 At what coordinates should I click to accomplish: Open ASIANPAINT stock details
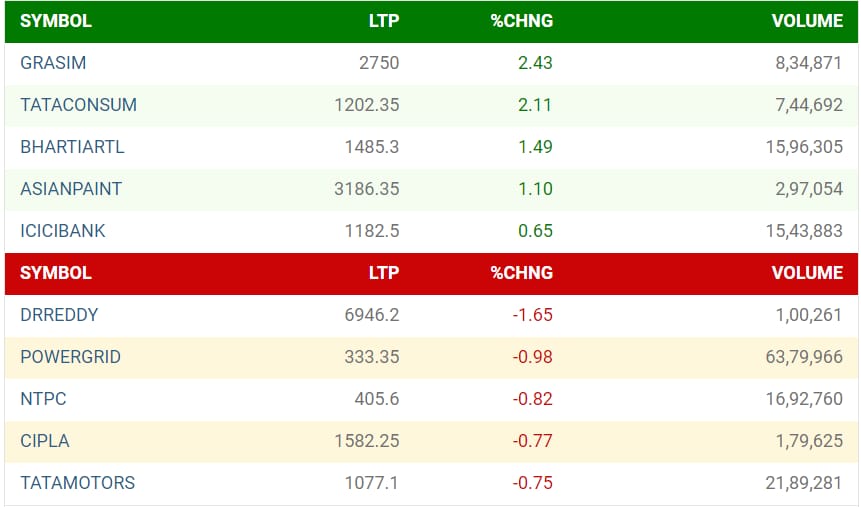[71, 188]
